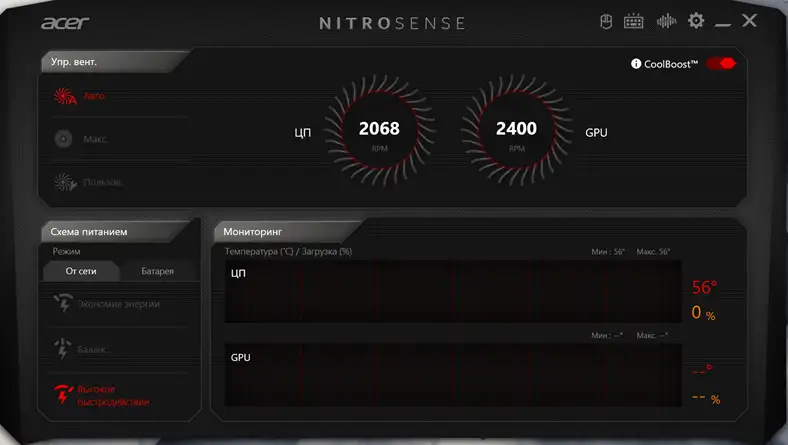Minimize the NitroSense window
Image resolution: width=788 pixels, height=445 pixels.
click(x=723, y=24)
